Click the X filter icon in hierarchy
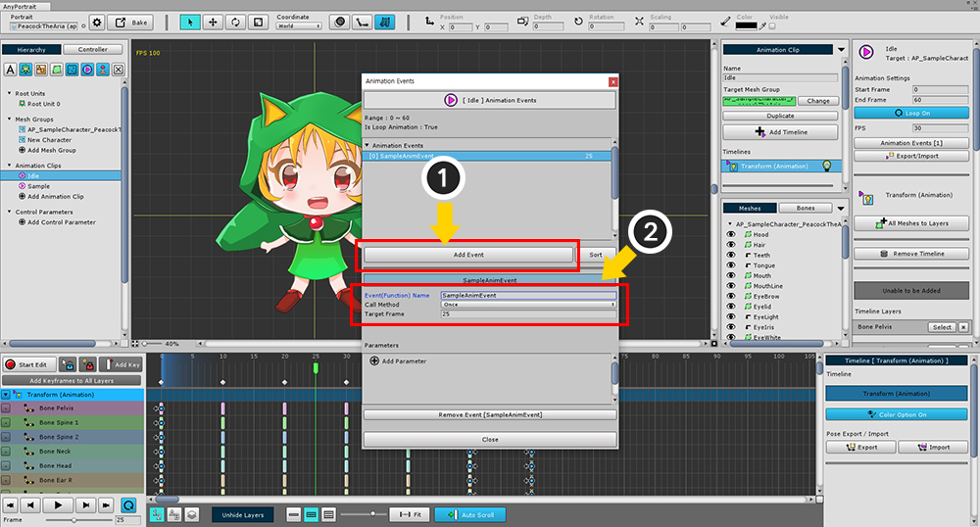This screenshot has width=980, height=527. click(119, 70)
